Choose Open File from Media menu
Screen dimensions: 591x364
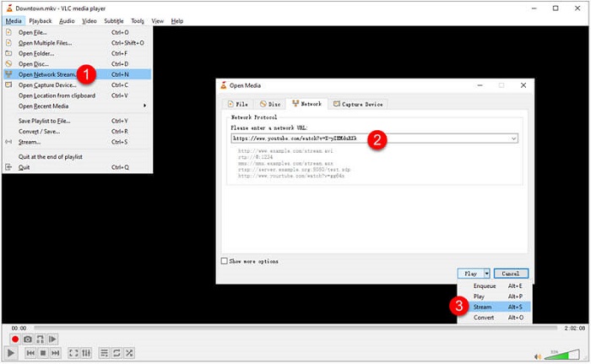[78, 32]
